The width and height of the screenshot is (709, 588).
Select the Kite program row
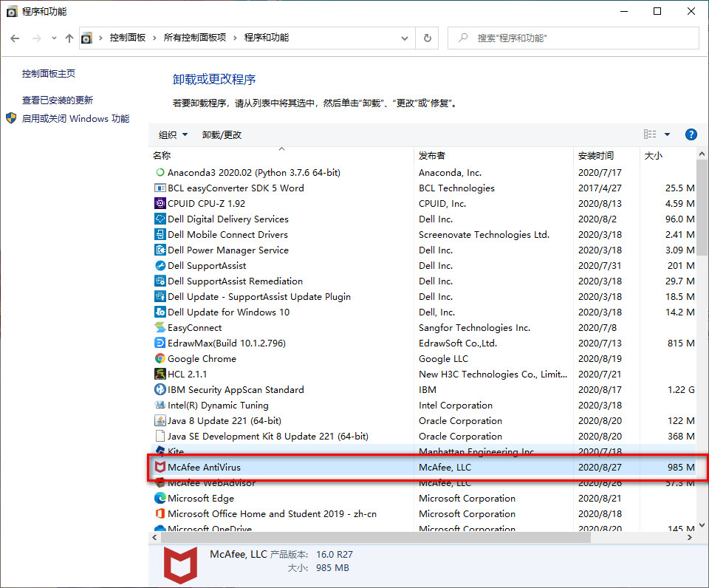coord(422,451)
